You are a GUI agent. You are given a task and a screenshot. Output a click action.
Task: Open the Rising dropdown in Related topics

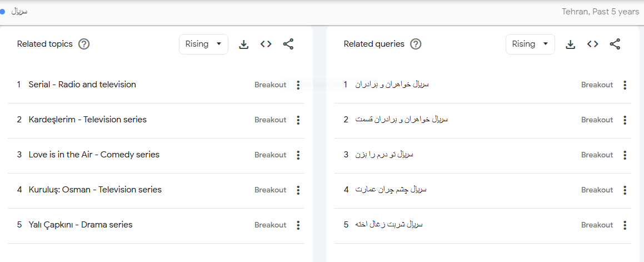pyautogui.click(x=203, y=44)
